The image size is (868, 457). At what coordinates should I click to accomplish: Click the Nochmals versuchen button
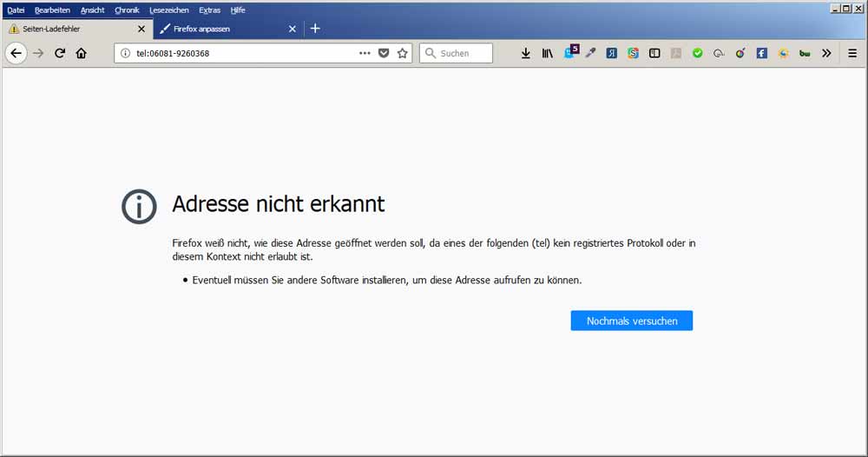point(632,321)
